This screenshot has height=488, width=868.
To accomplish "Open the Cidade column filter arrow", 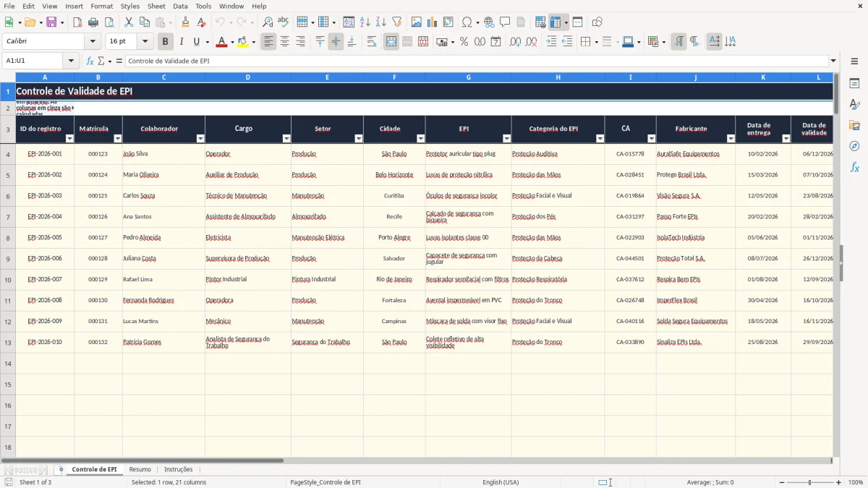I will 421,138.
